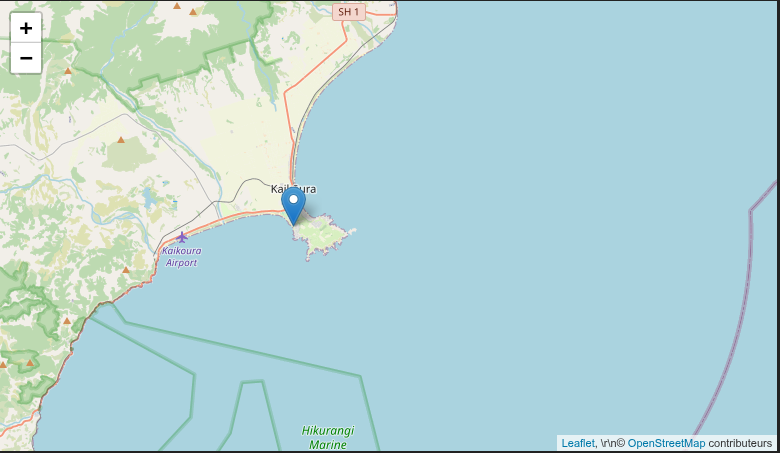This screenshot has width=780, height=453.
Task: Zoom in with the plus button
Action: [x=26, y=28]
